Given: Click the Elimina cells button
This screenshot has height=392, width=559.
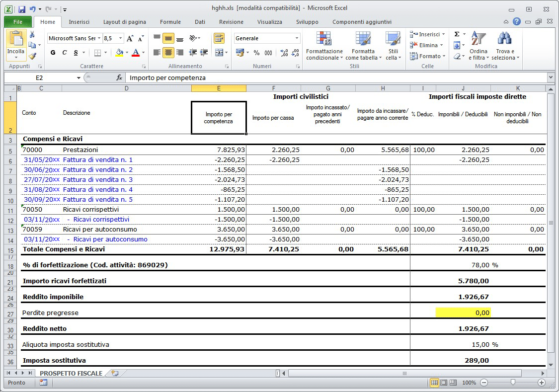Looking at the screenshot, I should tap(426, 45).
